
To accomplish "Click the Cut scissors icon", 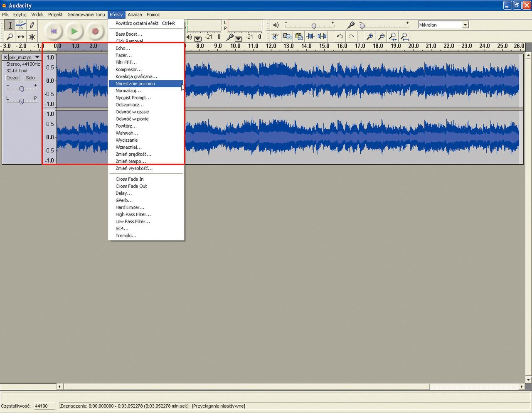I will click(275, 37).
